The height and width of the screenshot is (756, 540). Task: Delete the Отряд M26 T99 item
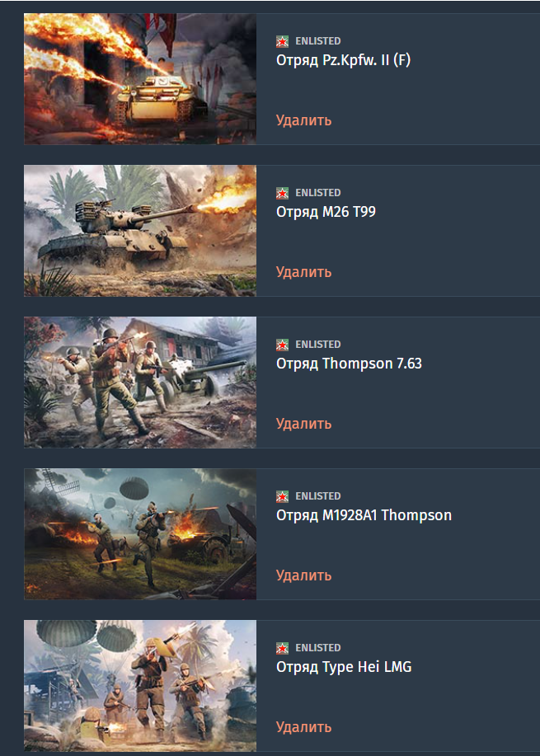tap(303, 272)
